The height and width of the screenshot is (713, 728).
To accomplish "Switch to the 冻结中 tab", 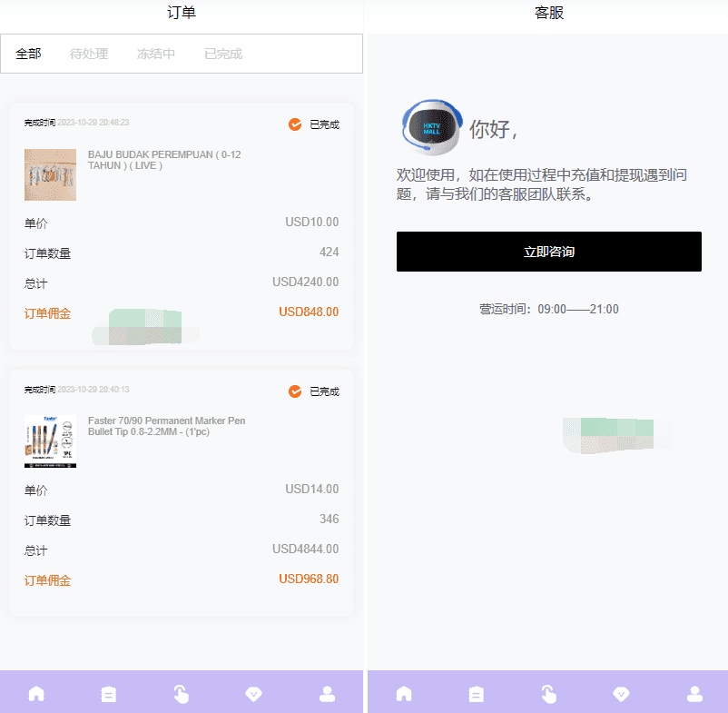I will [x=156, y=54].
